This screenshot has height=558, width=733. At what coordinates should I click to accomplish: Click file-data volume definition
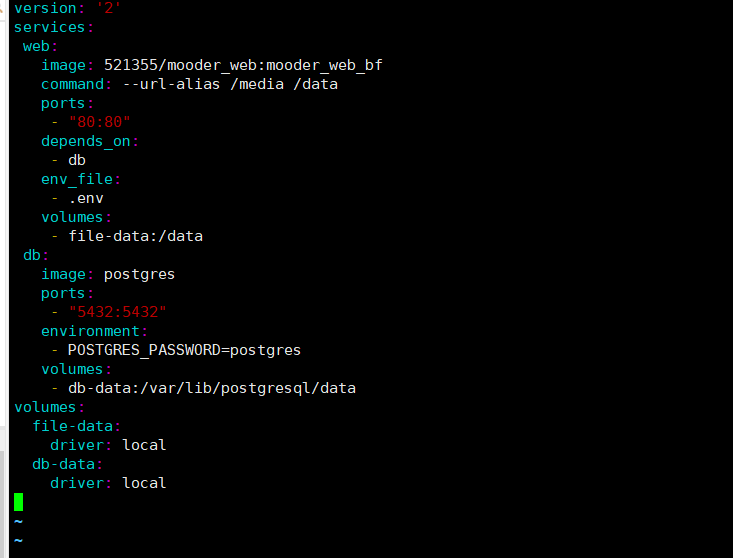point(72,426)
